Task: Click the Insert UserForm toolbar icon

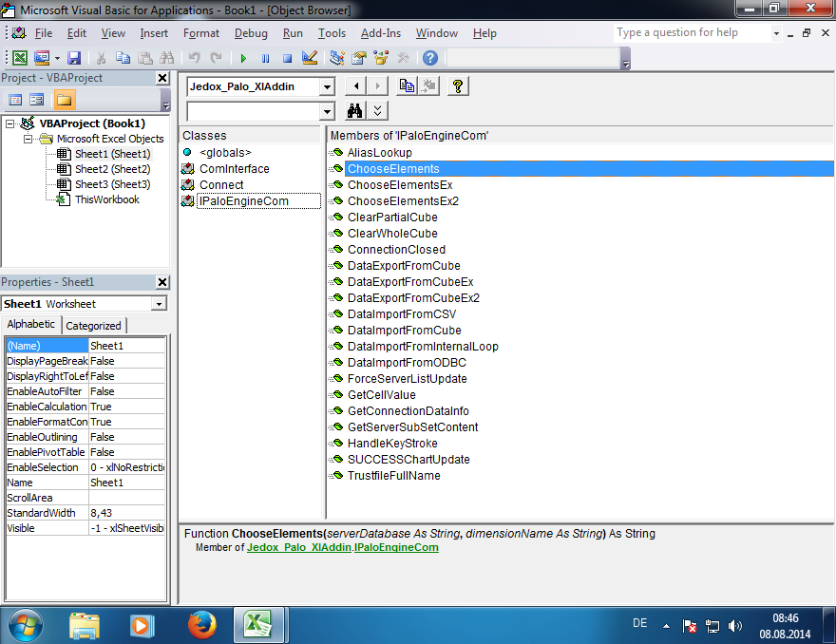Action: (x=42, y=58)
